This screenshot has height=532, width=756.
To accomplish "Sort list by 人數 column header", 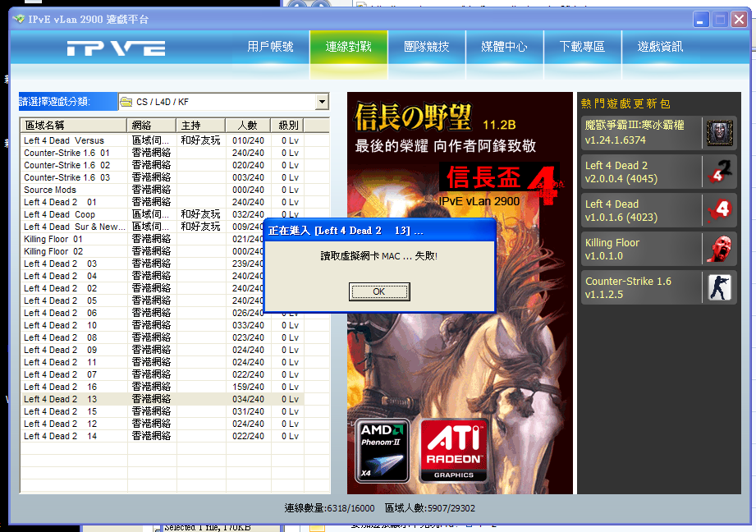I will click(247, 126).
